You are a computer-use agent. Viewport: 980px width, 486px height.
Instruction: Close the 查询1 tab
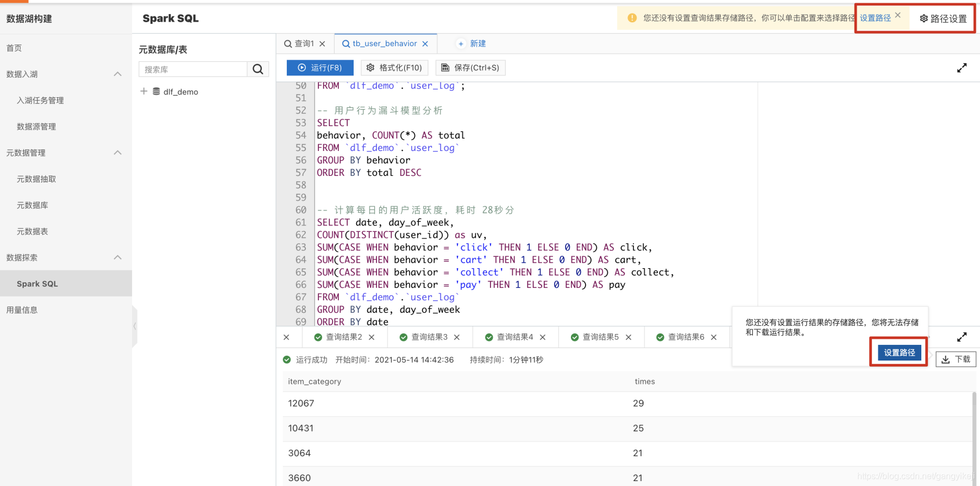coord(322,43)
